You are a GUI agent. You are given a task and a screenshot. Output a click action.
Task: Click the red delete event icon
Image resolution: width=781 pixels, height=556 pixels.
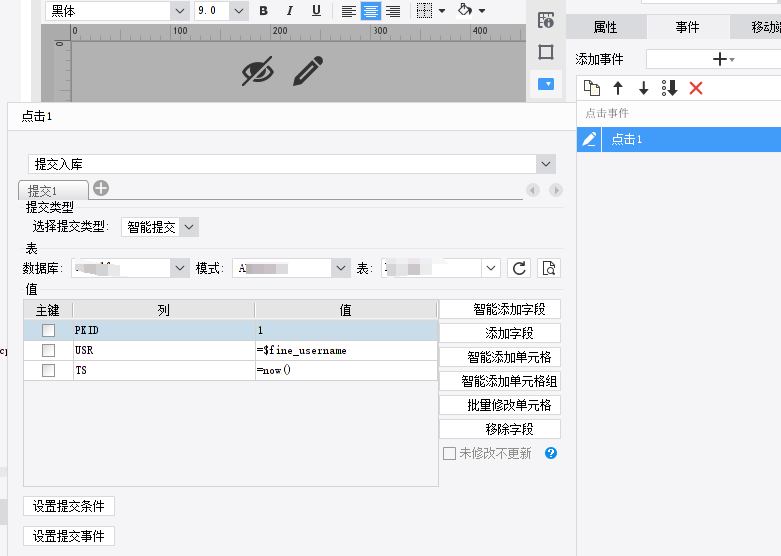696,88
